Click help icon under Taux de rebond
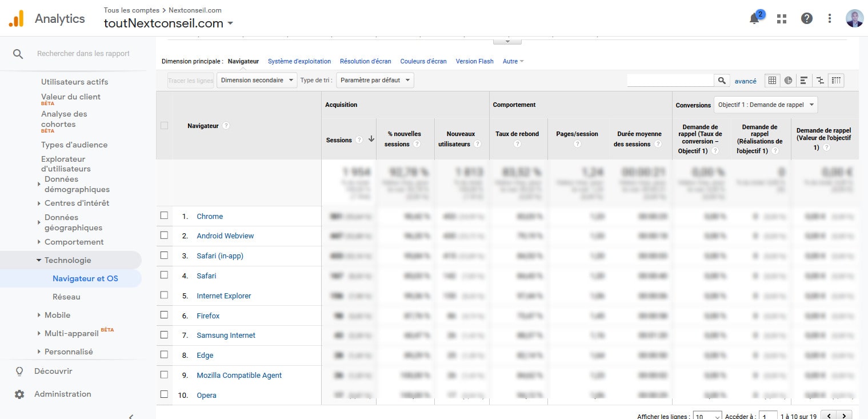The height and width of the screenshot is (419, 868). click(x=517, y=144)
